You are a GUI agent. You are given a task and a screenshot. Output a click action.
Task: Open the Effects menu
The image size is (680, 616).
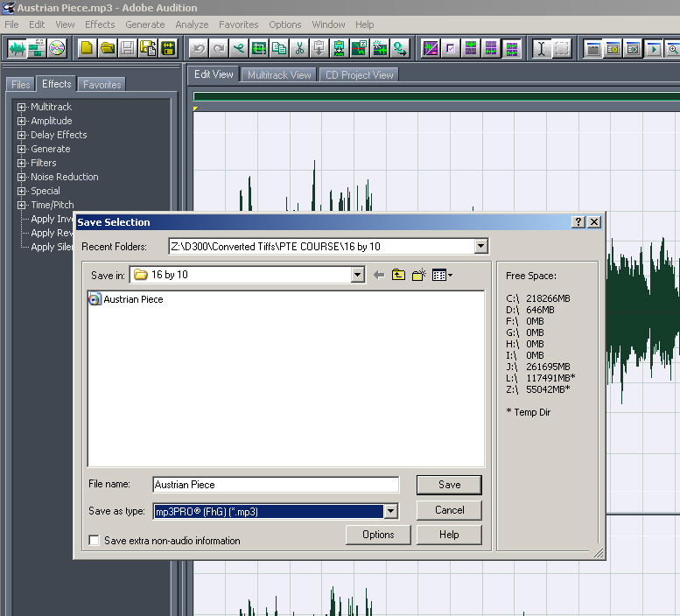click(x=100, y=24)
